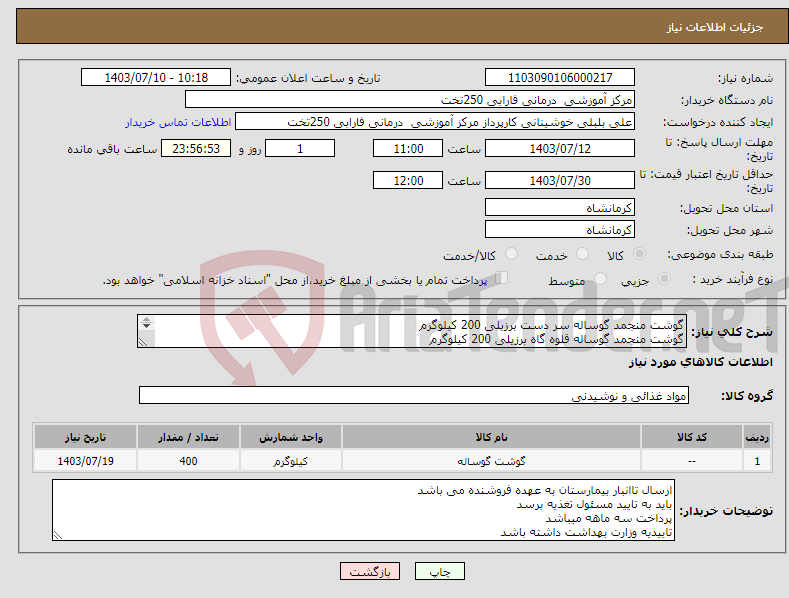Image resolution: width=789 pixels, height=598 pixels.
Task: Click the deadline time field 11:00
Action: pyautogui.click(x=408, y=148)
